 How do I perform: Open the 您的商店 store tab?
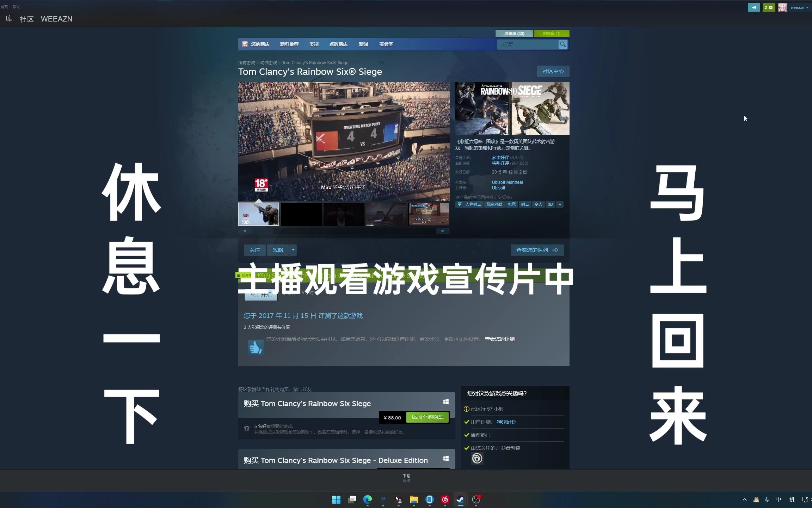coord(260,44)
